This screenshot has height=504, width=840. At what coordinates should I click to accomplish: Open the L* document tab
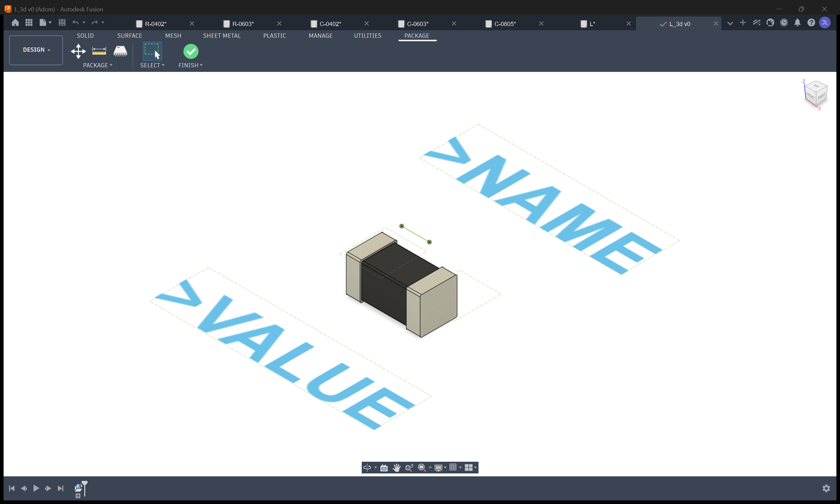click(x=592, y=24)
